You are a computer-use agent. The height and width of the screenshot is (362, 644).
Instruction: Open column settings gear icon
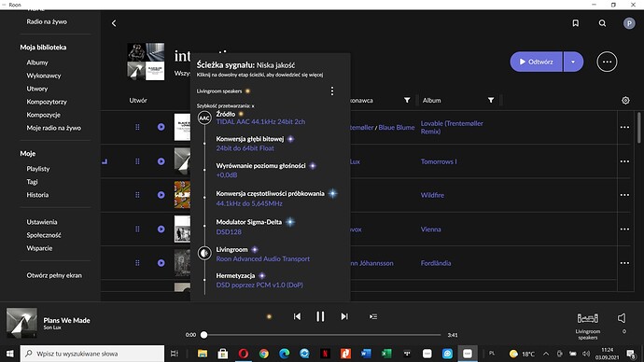click(625, 100)
